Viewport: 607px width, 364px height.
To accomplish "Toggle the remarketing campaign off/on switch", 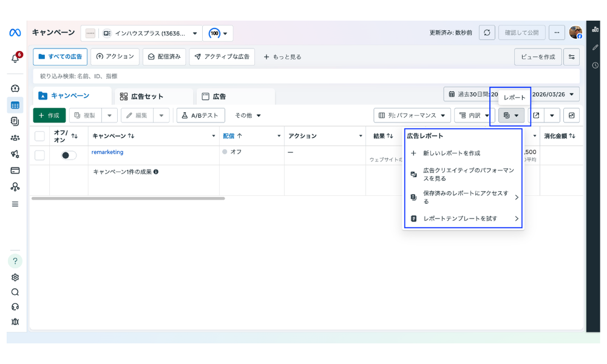I will [67, 155].
